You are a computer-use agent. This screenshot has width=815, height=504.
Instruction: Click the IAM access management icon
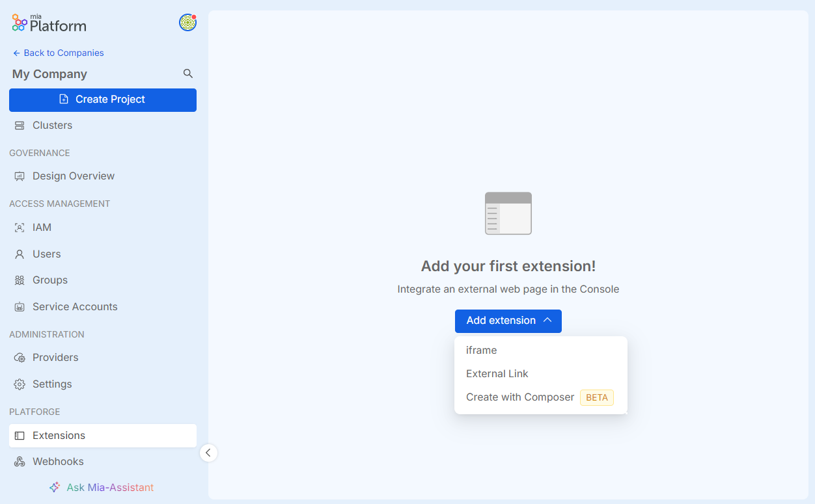coord(20,227)
